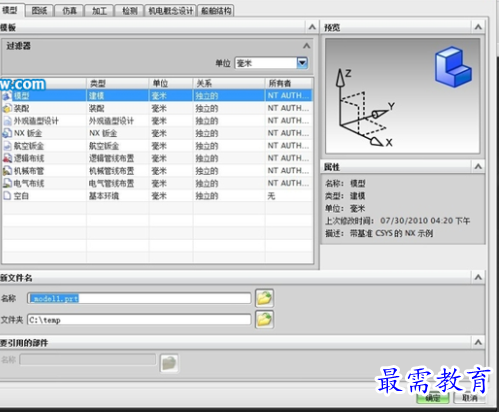Screen dimensions: 499x412
Task: Switch to the 图纸 tab
Action: 39,11
